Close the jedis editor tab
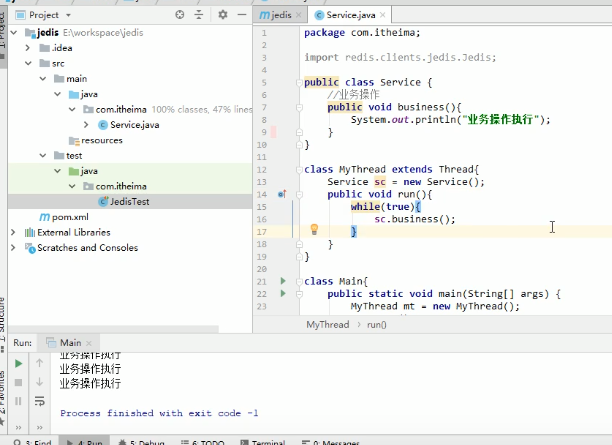 [299, 15]
